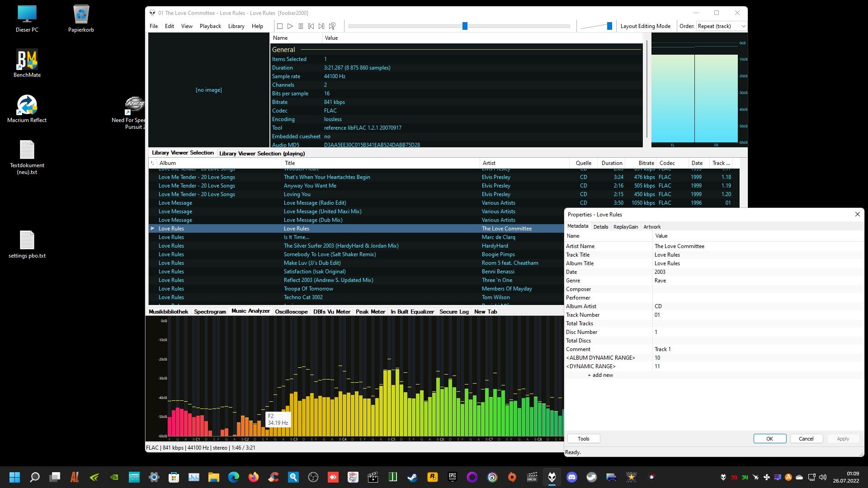This screenshot has height=488, width=868.
Task: Click the foobar2000 taskbar icon
Action: tap(552, 477)
